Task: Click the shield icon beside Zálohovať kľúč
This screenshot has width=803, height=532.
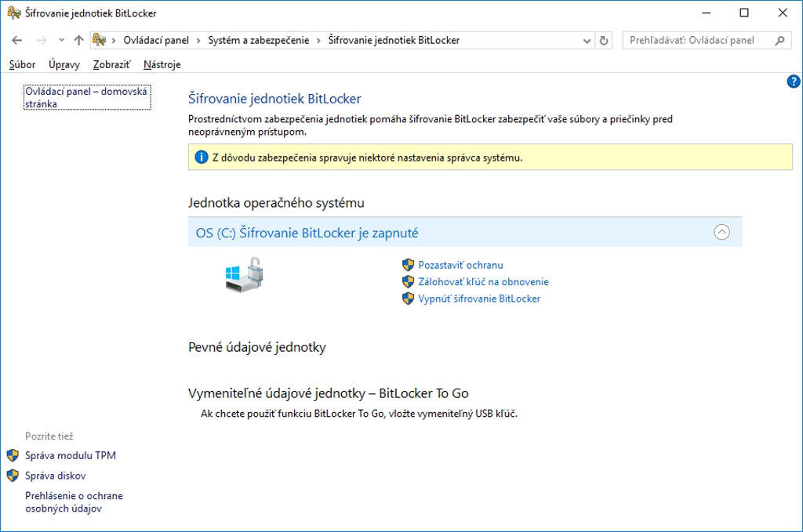Action: coord(408,281)
